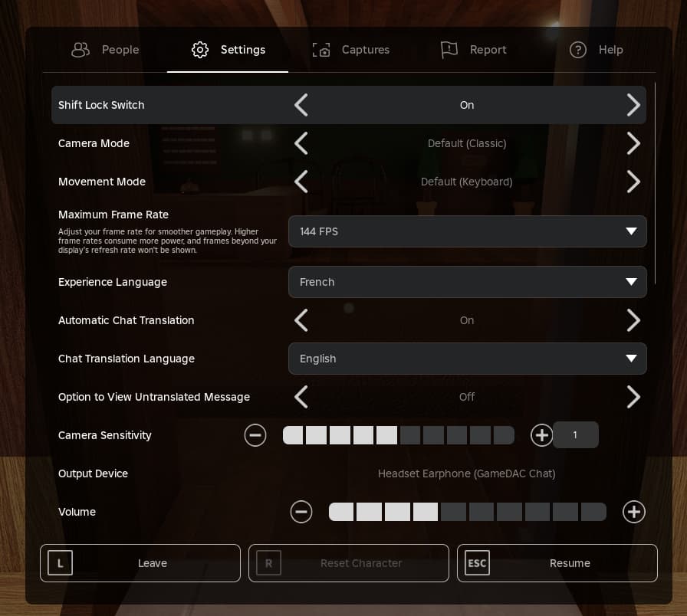The width and height of the screenshot is (687, 616).
Task: Click the Help question mark icon
Action: [578, 50]
